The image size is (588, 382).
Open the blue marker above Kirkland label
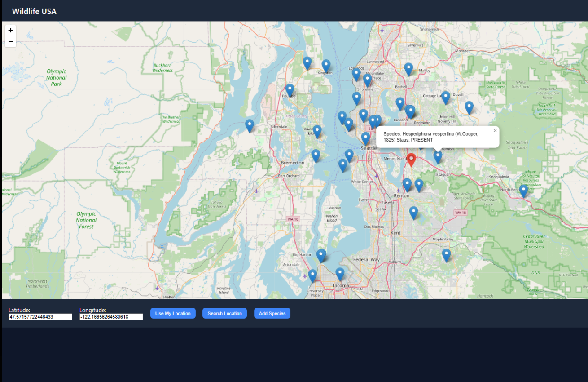point(400,103)
